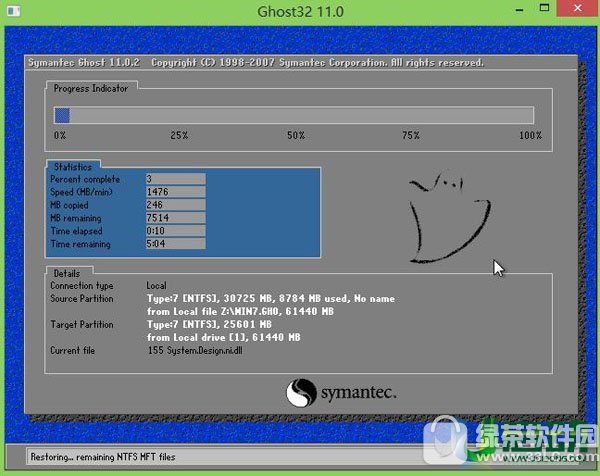The image size is (600, 476).
Task: Click the MB copied value field
Action: click(175, 204)
